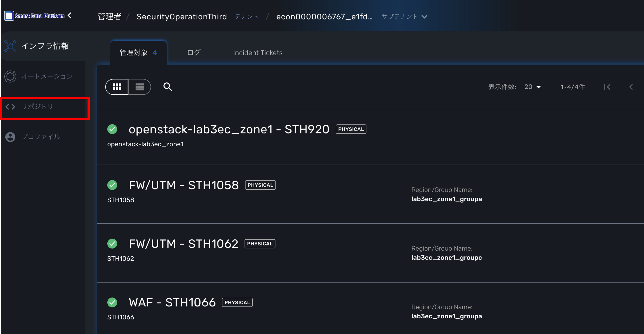Switch to grid view toggle

117,87
